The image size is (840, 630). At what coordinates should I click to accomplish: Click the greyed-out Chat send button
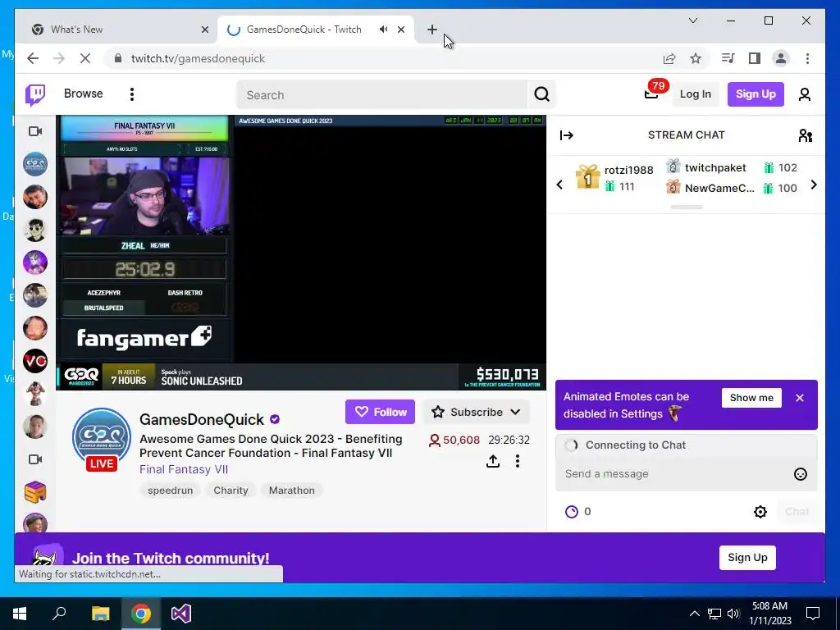pyautogui.click(x=797, y=512)
